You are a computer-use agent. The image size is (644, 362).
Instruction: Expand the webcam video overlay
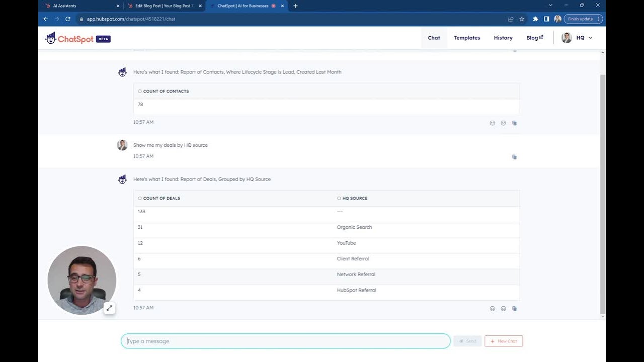tap(109, 308)
